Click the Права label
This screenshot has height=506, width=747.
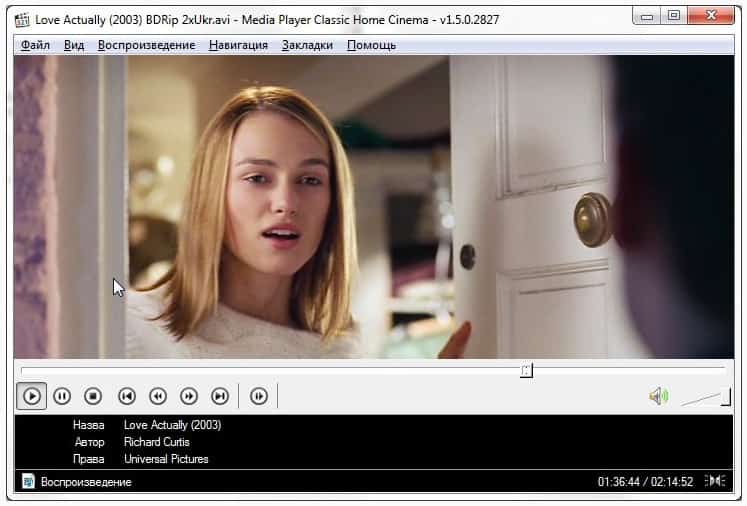coord(89,459)
